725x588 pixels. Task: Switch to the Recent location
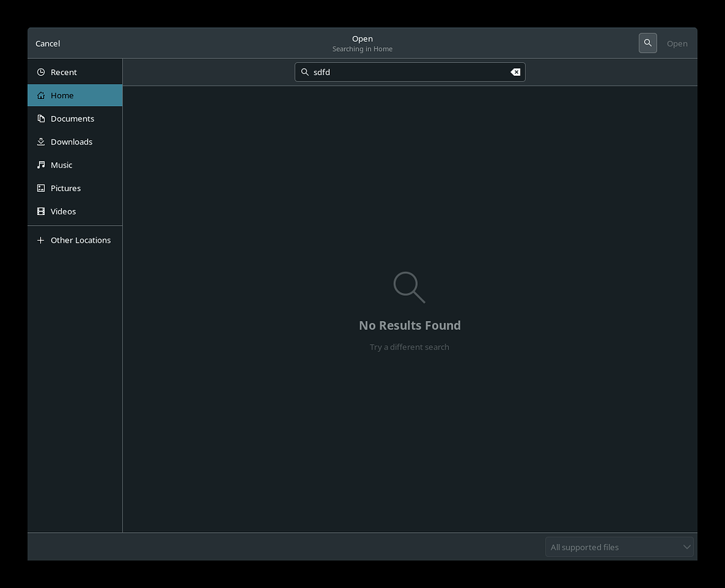64,71
